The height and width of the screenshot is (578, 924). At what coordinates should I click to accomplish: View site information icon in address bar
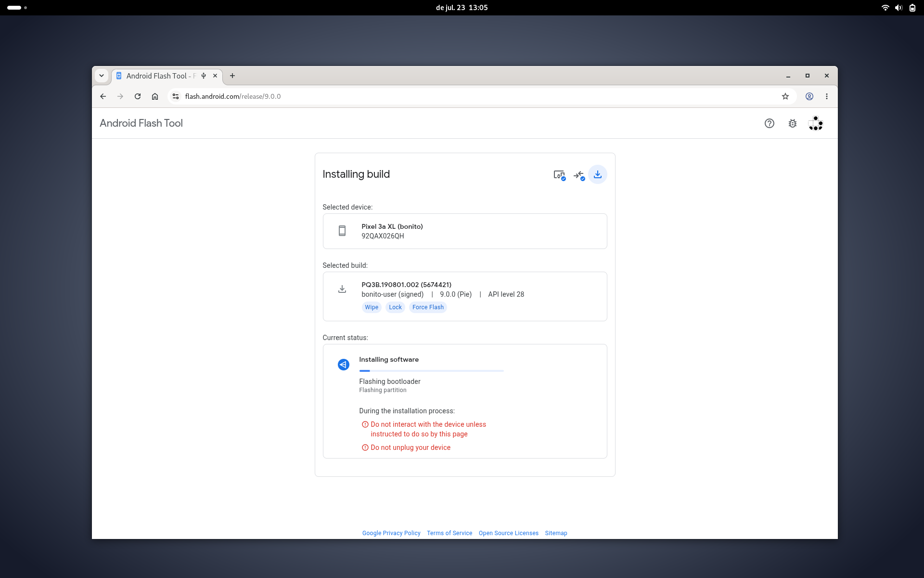coord(176,96)
